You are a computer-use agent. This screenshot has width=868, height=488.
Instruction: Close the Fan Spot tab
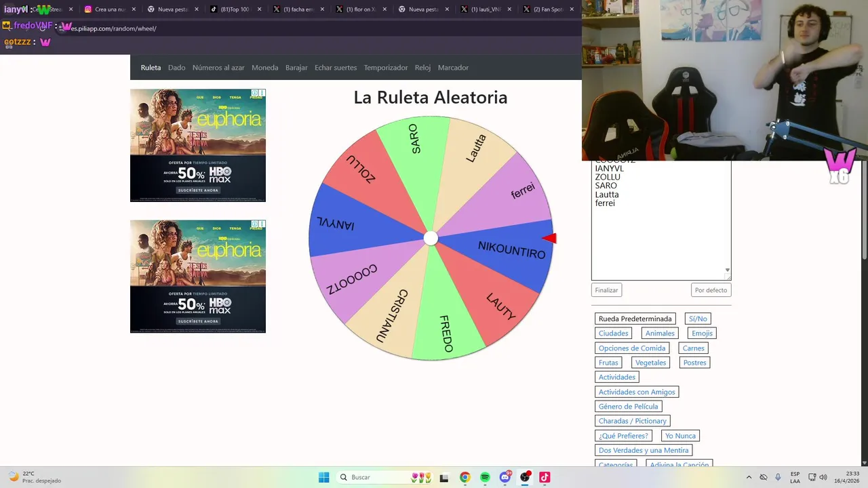572,9
